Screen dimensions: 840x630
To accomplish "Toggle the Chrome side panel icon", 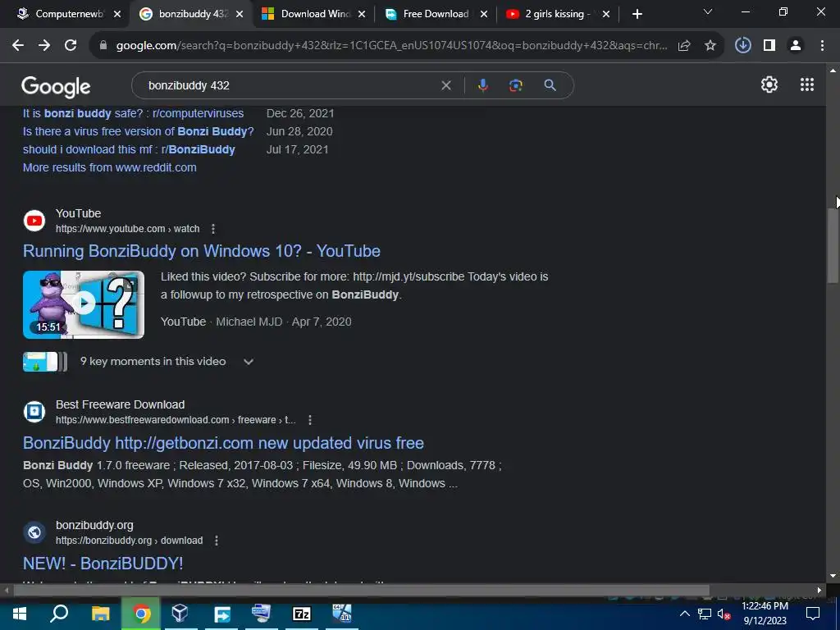I will [769, 46].
